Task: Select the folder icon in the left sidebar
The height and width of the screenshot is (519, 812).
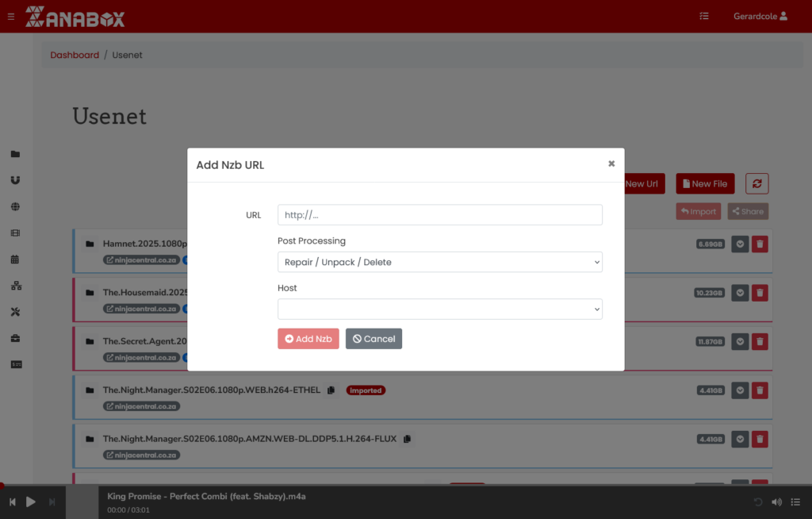Action: [15, 153]
